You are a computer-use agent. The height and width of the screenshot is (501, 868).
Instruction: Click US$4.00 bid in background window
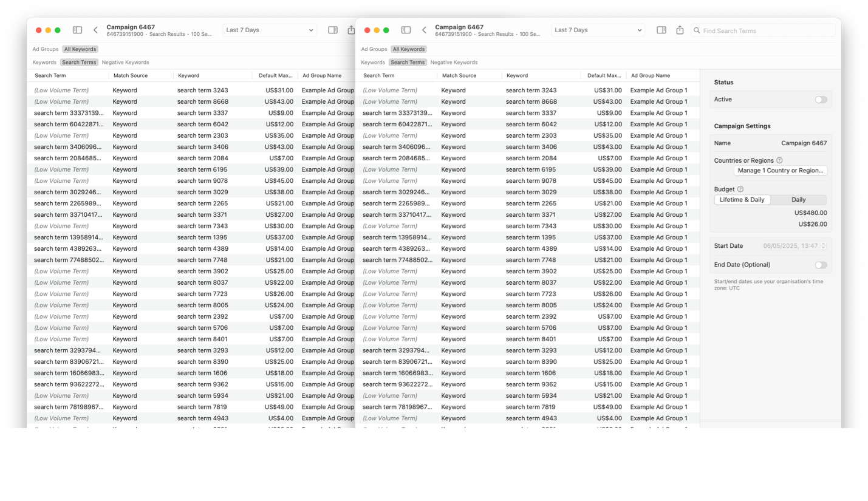(x=281, y=418)
